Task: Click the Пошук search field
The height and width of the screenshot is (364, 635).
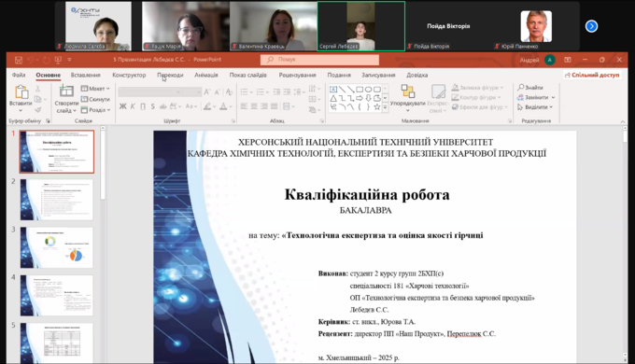Action: 319,60
